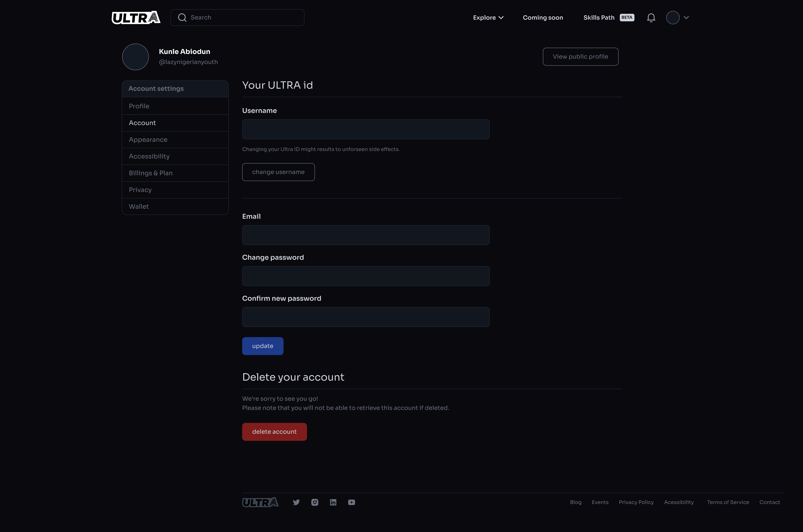Click the search magnifier icon
The height and width of the screenshot is (532, 803).
click(182, 18)
